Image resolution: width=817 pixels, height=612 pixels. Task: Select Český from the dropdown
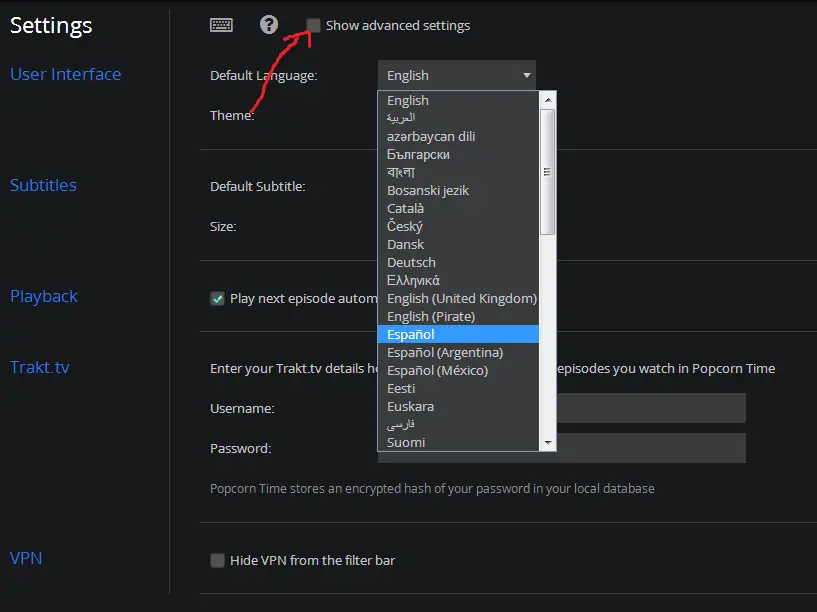458,227
